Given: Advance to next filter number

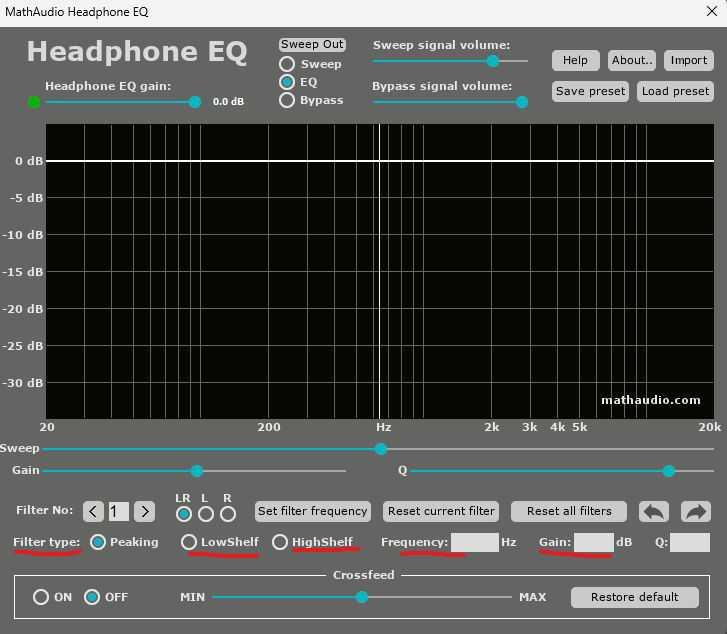Looking at the screenshot, I should (144, 511).
